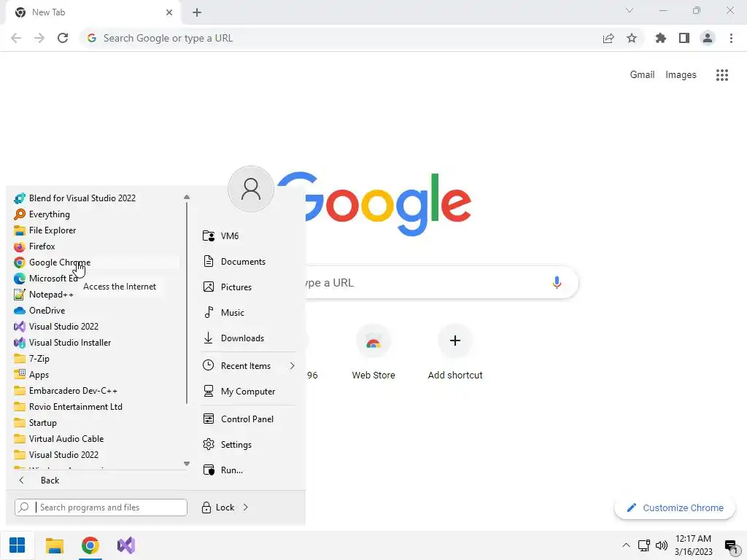The height and width of the screenshot is (560, 747).
Task: Open My Computer
Action: click(x=249, y=392)
